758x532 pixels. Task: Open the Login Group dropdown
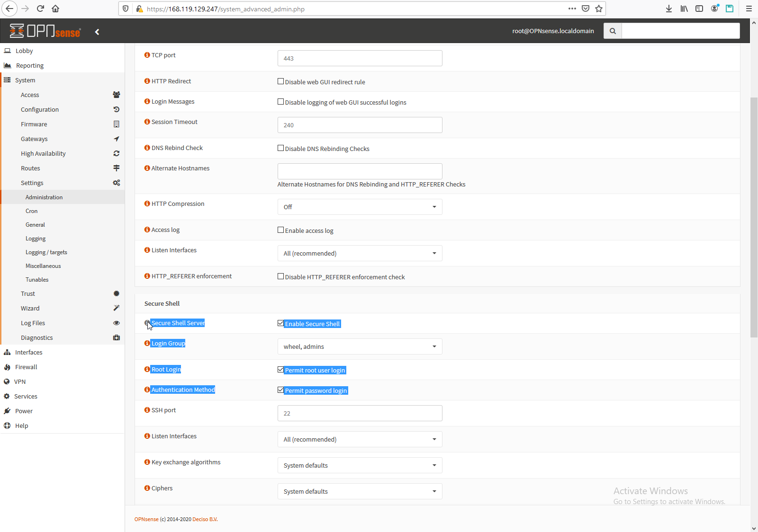(x=360, y=346)
